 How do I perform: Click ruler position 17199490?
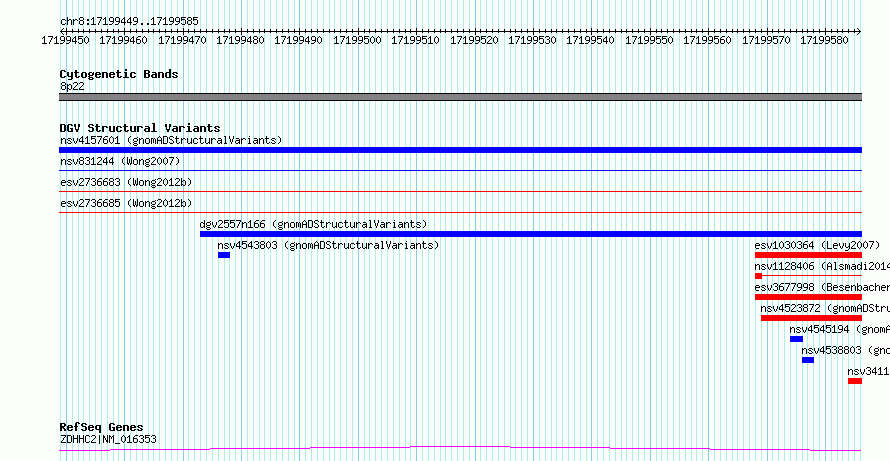click(299, 40)
